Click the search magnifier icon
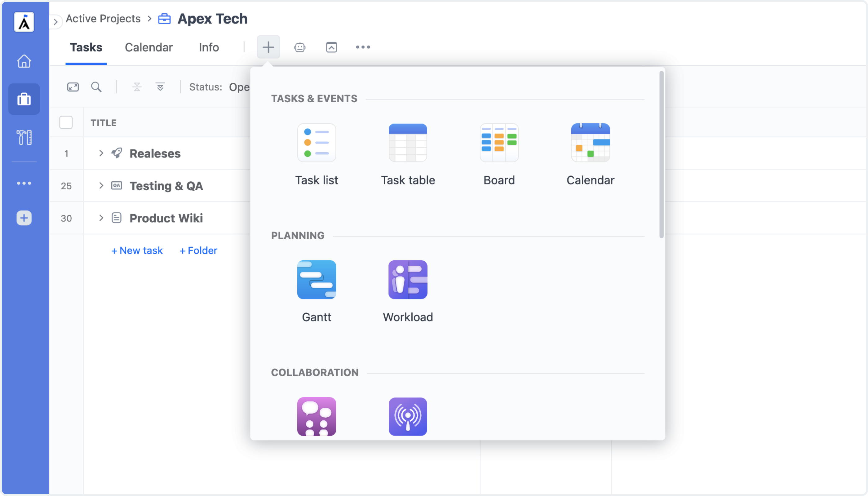 [96, 87]
